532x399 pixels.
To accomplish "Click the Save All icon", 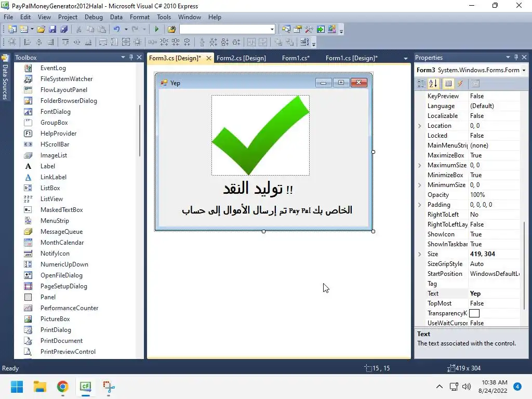I will (64, 29).
